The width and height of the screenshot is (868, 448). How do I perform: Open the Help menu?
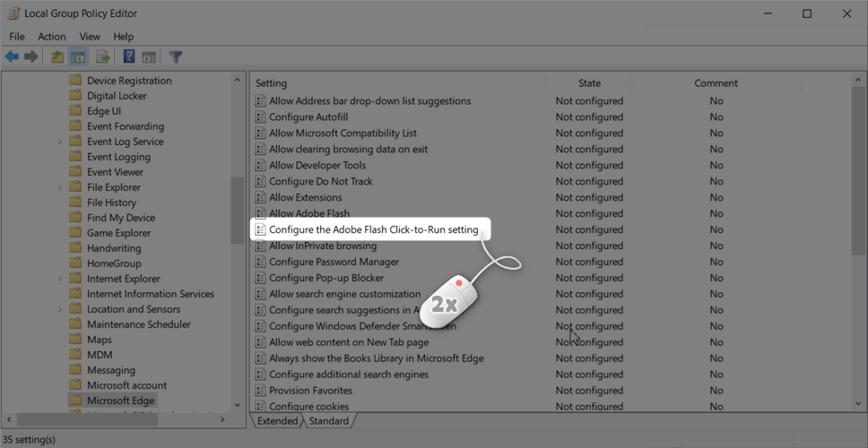pyautogui.click(x=124, y=37)
